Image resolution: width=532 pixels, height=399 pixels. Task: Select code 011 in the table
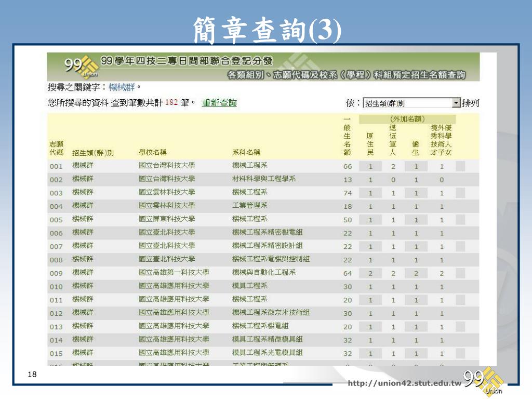[x=56, y=300]
